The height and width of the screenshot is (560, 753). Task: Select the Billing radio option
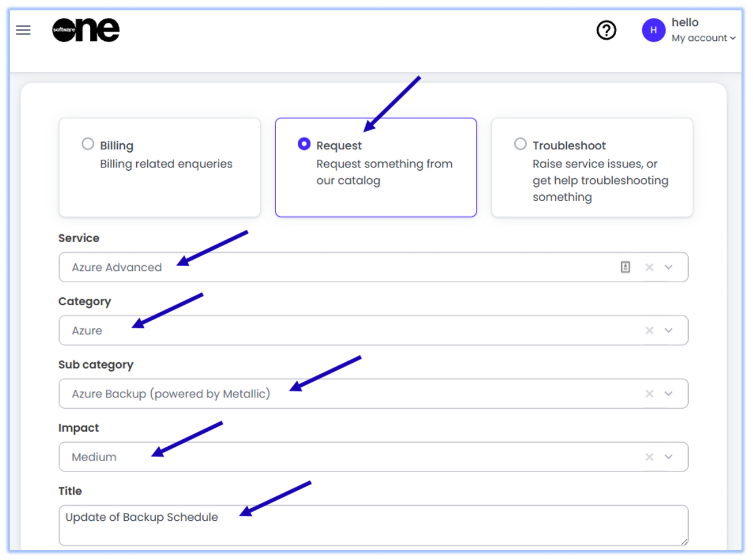pyautogui.click(x=88, y=144)
